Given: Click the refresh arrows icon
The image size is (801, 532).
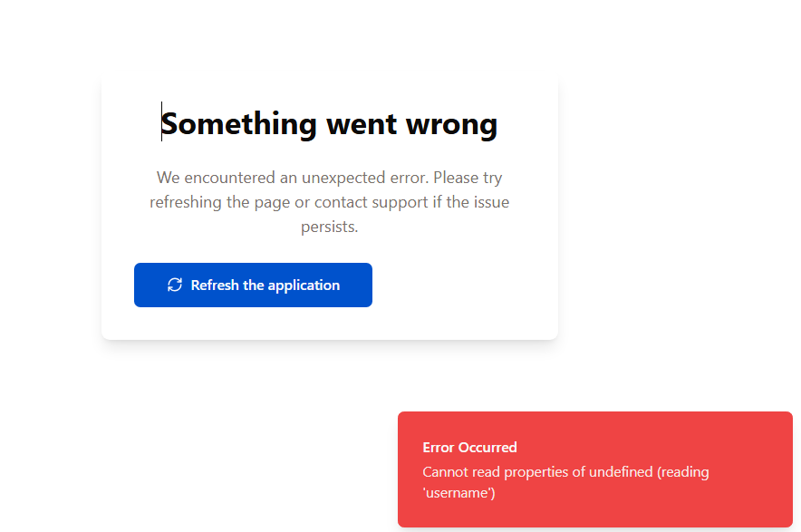Looking at the screenshot, I should pyautogui.click(x=175, y=285).
